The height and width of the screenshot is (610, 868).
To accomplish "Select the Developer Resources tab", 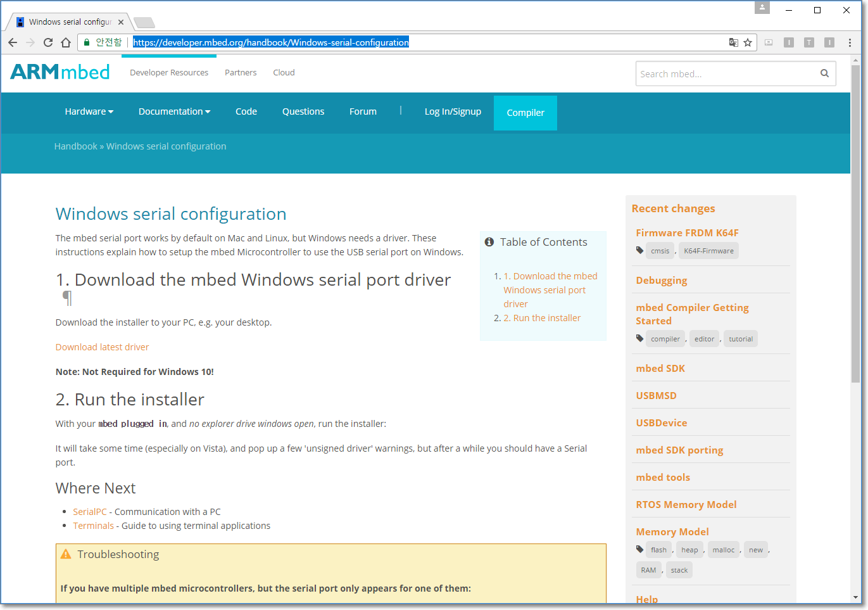I will pyautogui.click(x=169, y=72).
